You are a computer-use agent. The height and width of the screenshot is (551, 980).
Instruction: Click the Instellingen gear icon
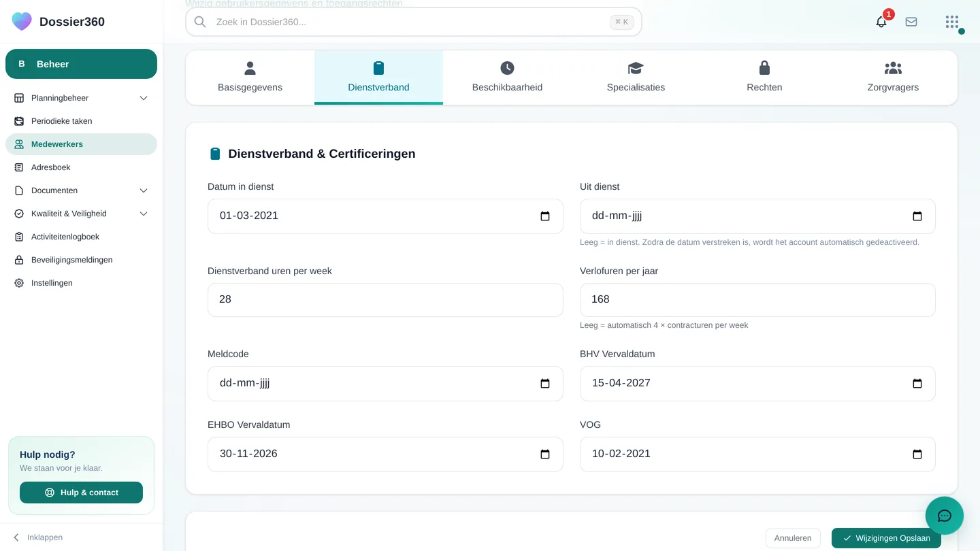pos(19,283)
